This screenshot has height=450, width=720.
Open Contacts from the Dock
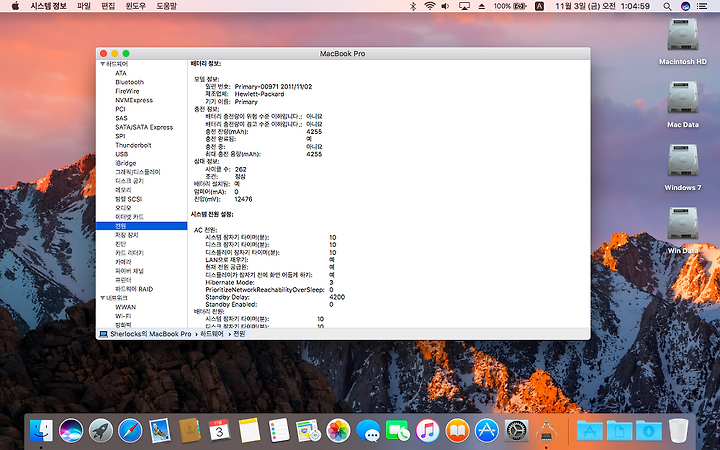pyautogui.click(x=189, y=431)
